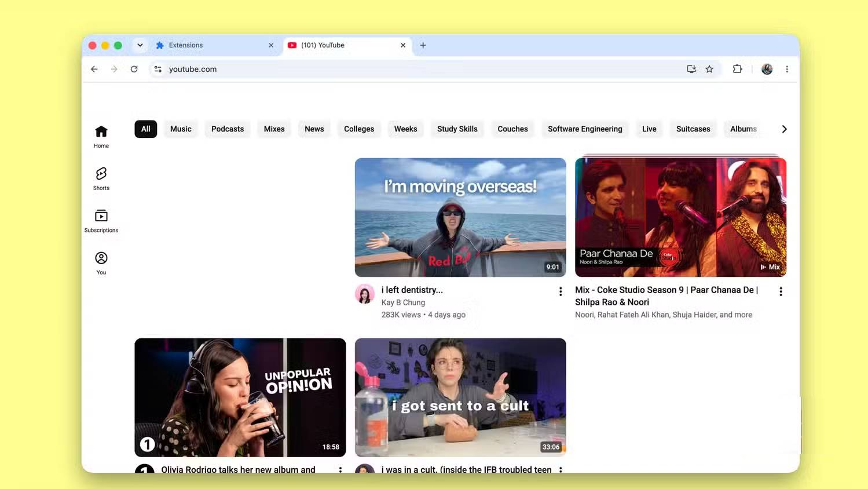Bookmark this page with the star icon
The width and height of the screenshot is (868, 489).
point(709,69)
